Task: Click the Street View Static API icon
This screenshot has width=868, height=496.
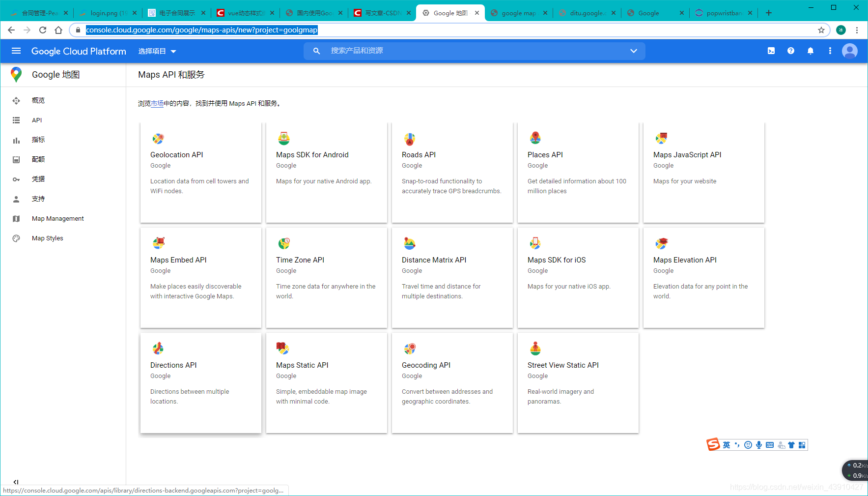Action: [535, 349]
